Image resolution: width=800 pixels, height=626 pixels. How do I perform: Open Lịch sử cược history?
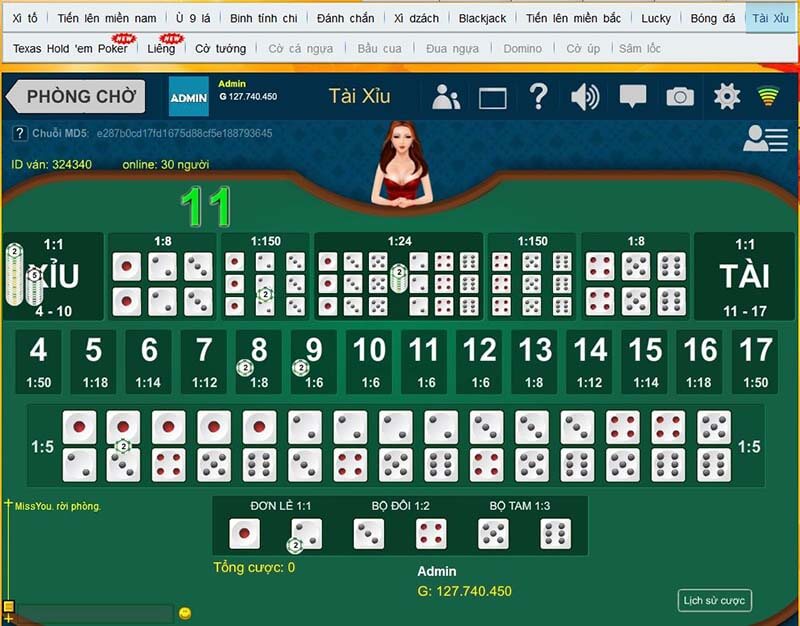[713, 601]
